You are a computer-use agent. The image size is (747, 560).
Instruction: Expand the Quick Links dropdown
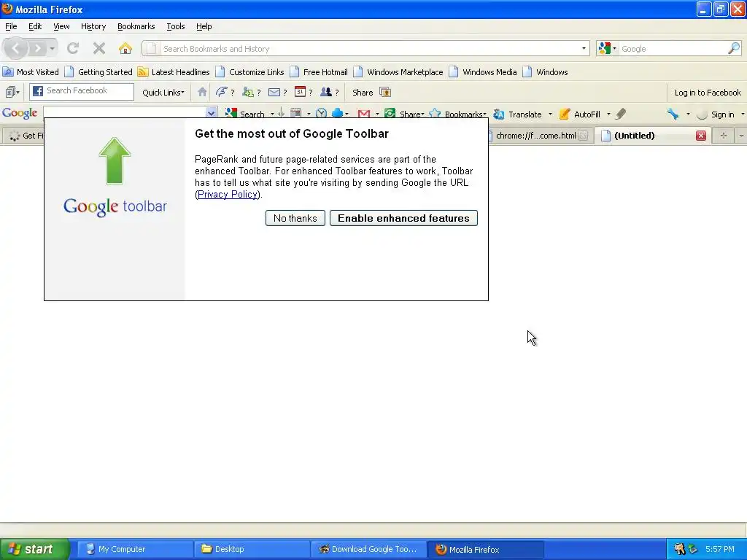[163, 93]
